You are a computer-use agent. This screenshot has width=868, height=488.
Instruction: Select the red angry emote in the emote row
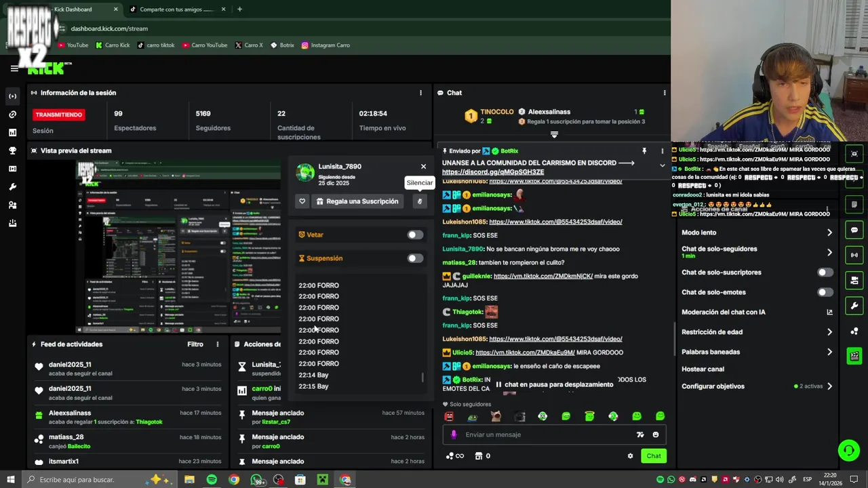[449, 417]
